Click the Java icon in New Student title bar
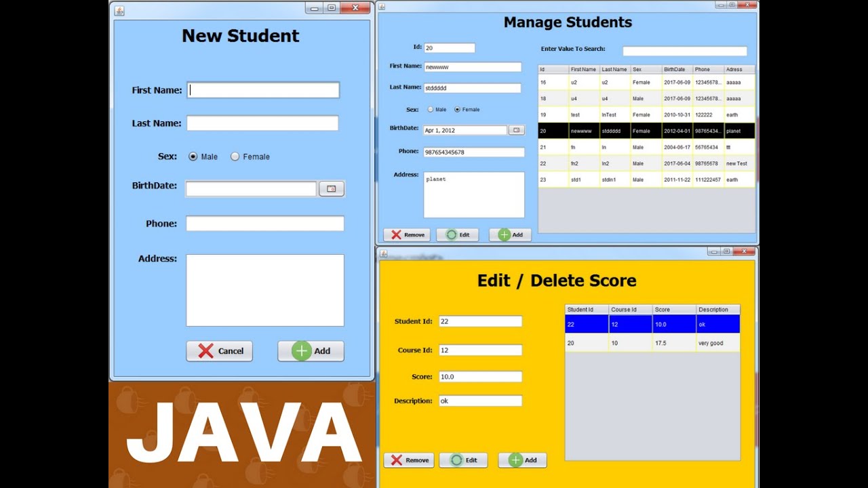This screenshot has height=488, width=868. 119,10
